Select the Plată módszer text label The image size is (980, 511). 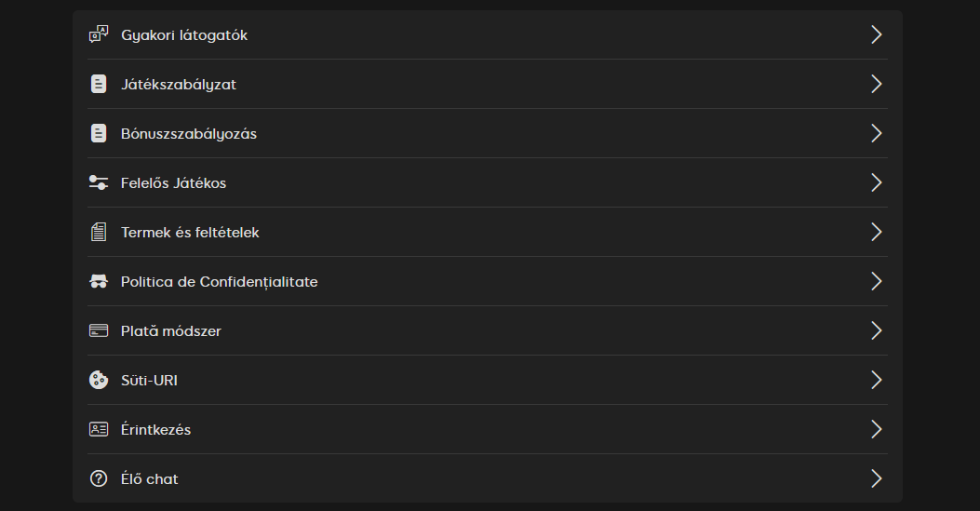(x=171, y=331)
